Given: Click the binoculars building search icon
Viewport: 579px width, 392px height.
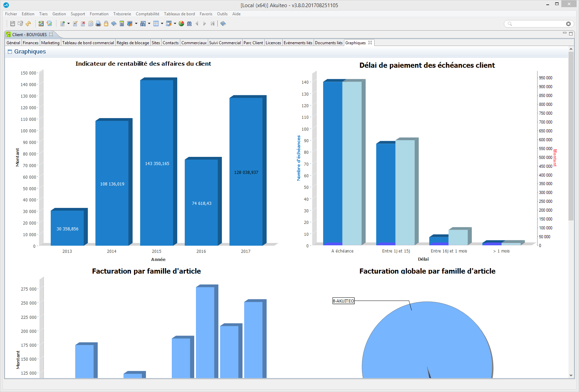Looking at the screenshot, I should [x=143, y=23].
